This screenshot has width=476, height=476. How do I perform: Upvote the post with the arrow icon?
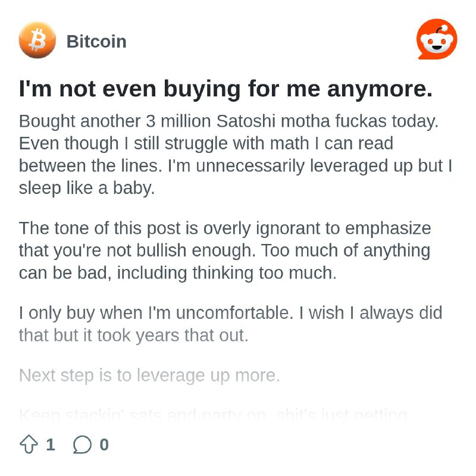pos(29,444)
